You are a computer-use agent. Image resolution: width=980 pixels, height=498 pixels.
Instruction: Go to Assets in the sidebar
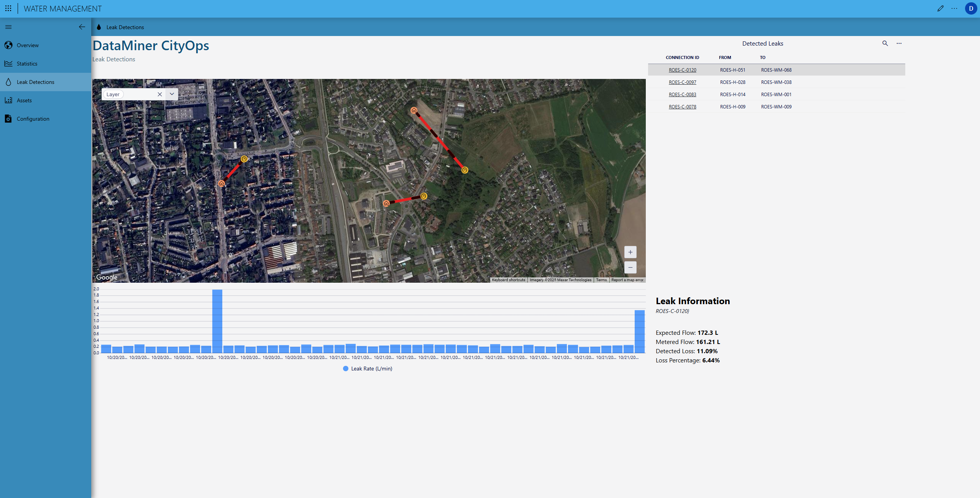(x=24, y=100)
